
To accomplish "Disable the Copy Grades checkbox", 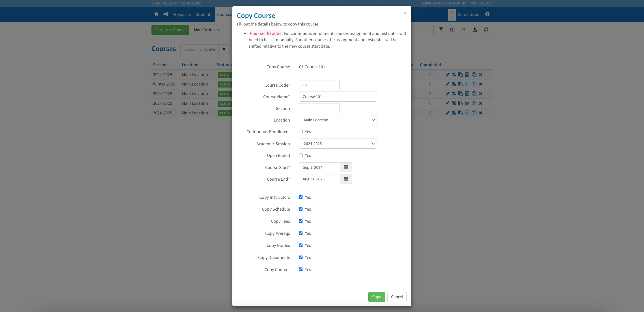I will 301,245.
